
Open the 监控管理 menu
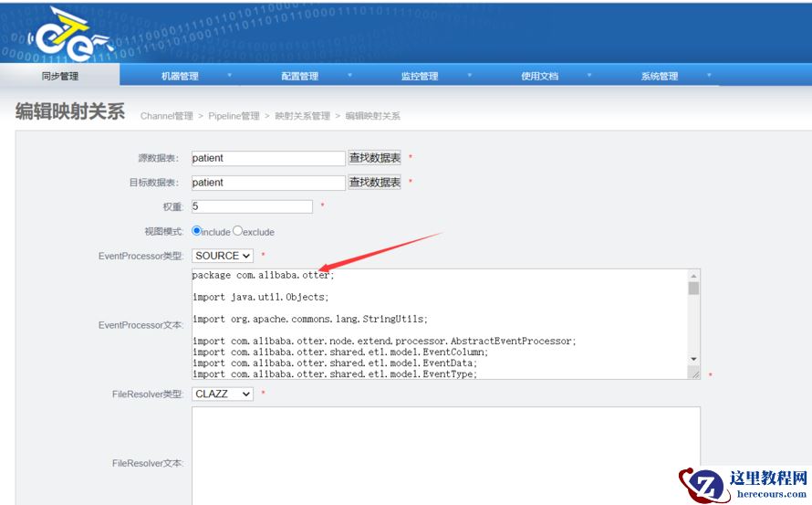point(420,76)
